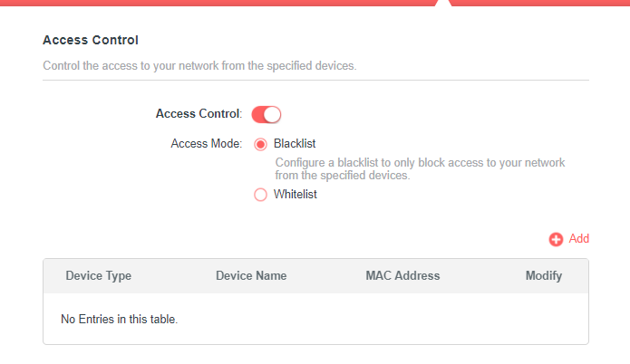Click the Add text link
630x364 pixels.
tap(579, 239)
